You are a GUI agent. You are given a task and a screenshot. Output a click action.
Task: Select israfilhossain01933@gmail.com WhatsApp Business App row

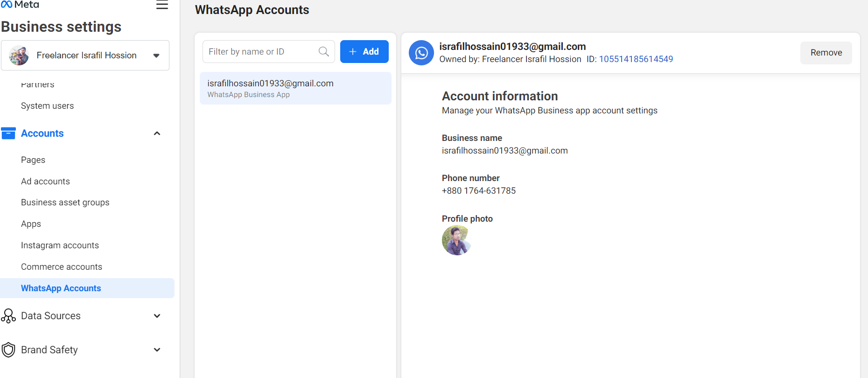click(295, 88)
